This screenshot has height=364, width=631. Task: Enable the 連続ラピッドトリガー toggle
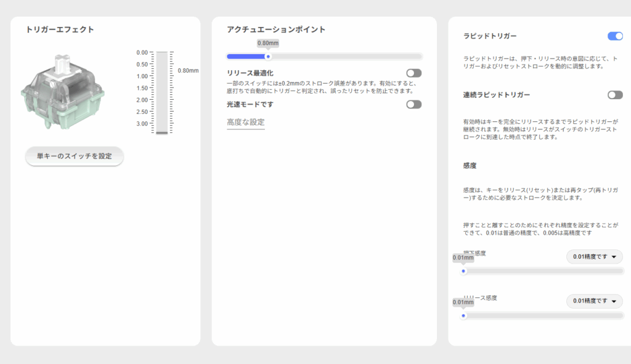pyautogui.click(x=615, y=95)
